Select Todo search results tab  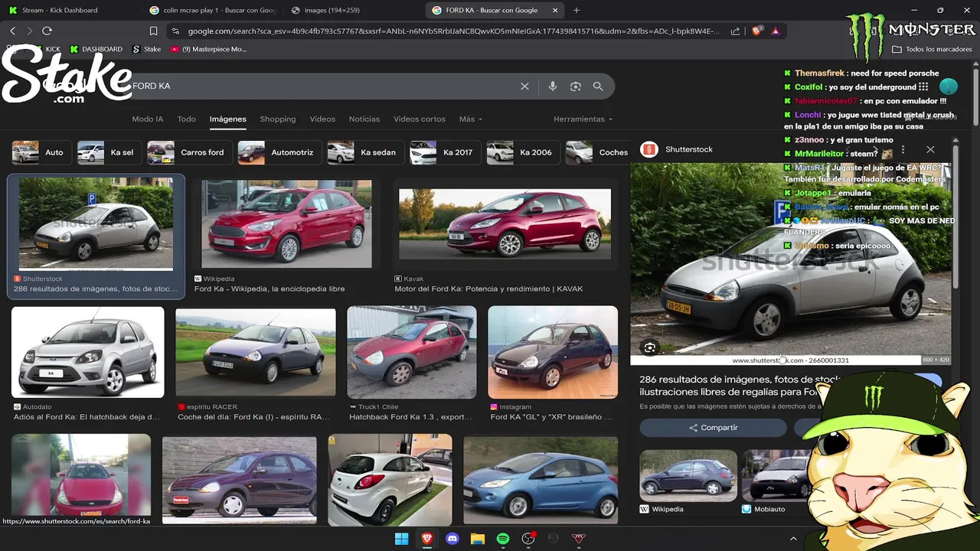pos(186,119)
